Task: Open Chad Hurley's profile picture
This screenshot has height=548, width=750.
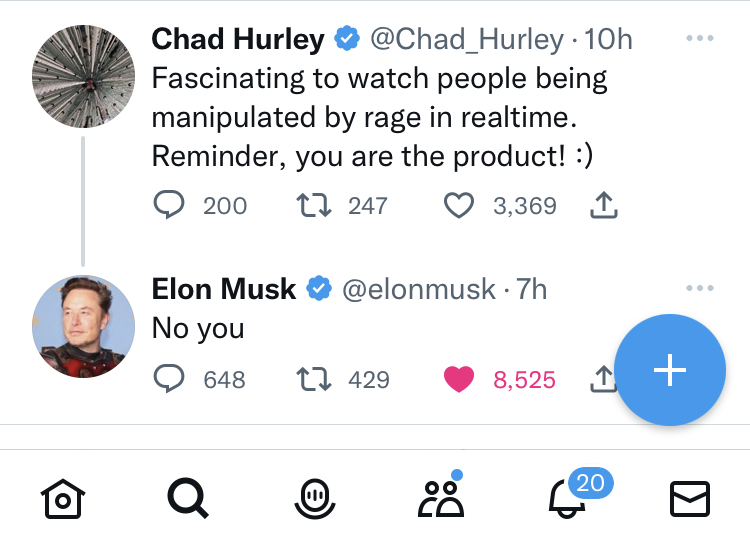Action: [84, 77]
